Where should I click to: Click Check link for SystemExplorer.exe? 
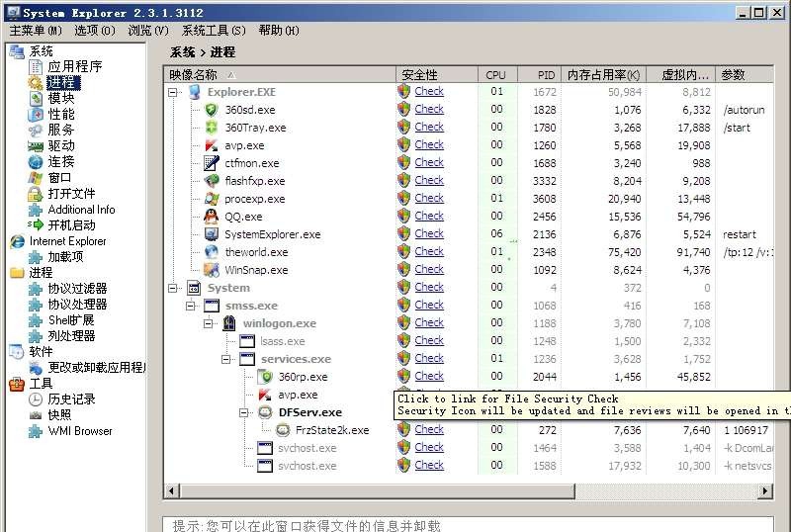(x=429, y=233)
